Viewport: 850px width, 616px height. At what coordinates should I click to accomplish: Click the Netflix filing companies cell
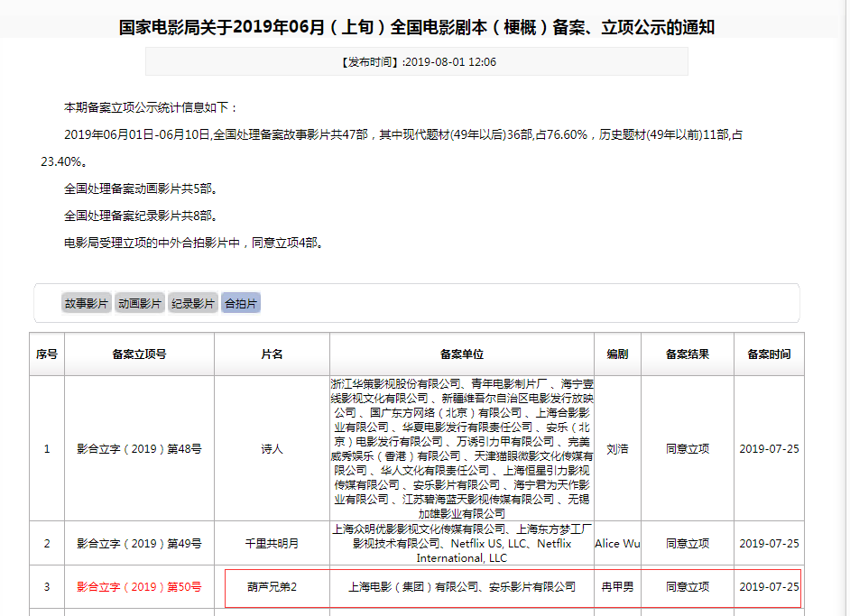(462, 544)
